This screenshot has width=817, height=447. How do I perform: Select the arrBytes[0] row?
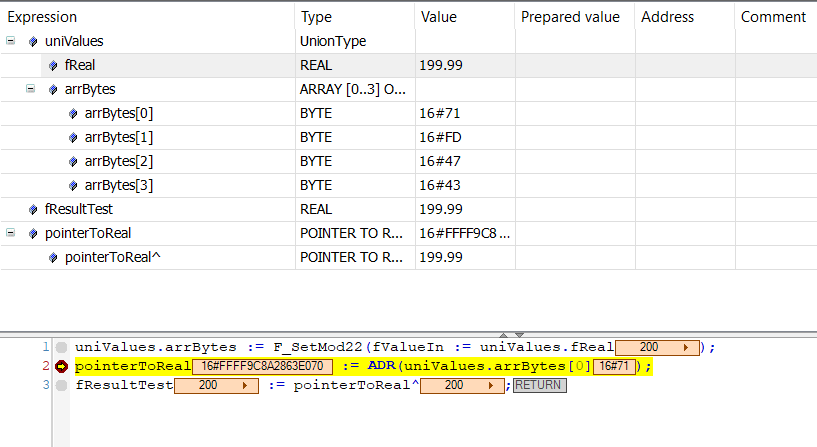[408, 113]
